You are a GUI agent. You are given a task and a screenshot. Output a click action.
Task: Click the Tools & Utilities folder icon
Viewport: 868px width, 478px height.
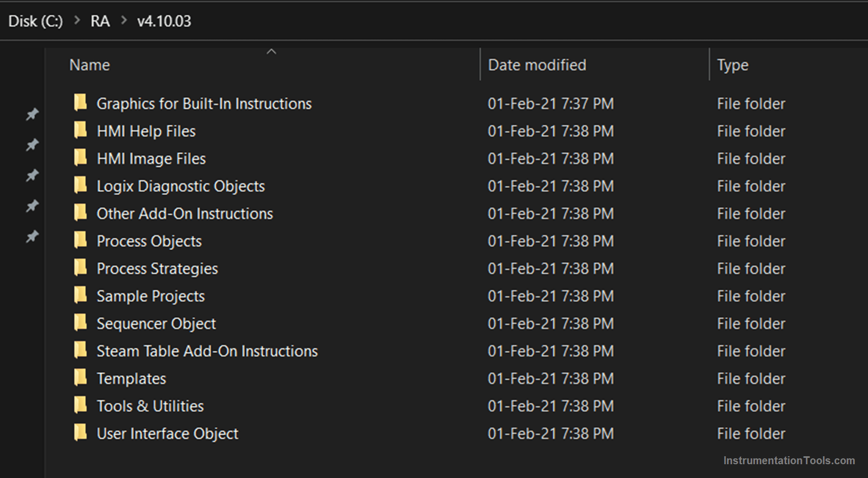[x=81, y=405]
